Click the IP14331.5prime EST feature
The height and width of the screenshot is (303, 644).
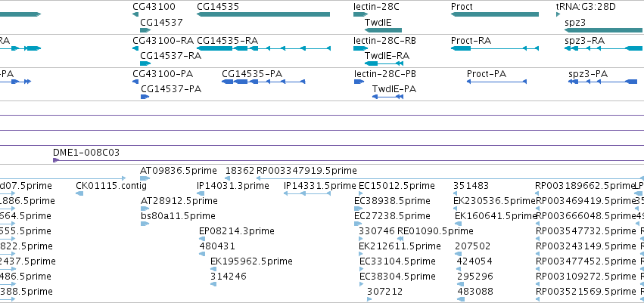pyautogui.click(x=307, y=193)
